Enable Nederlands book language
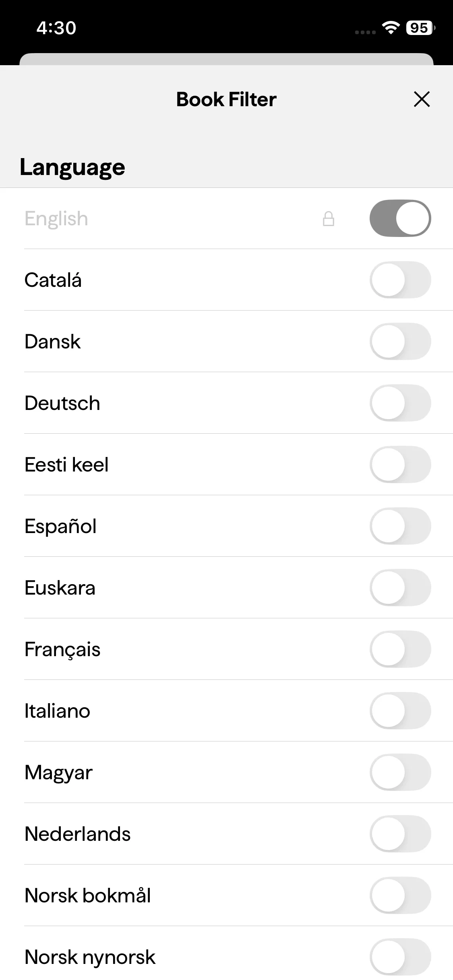The width and height of the screenshot is (453, 980). point(400,834)
